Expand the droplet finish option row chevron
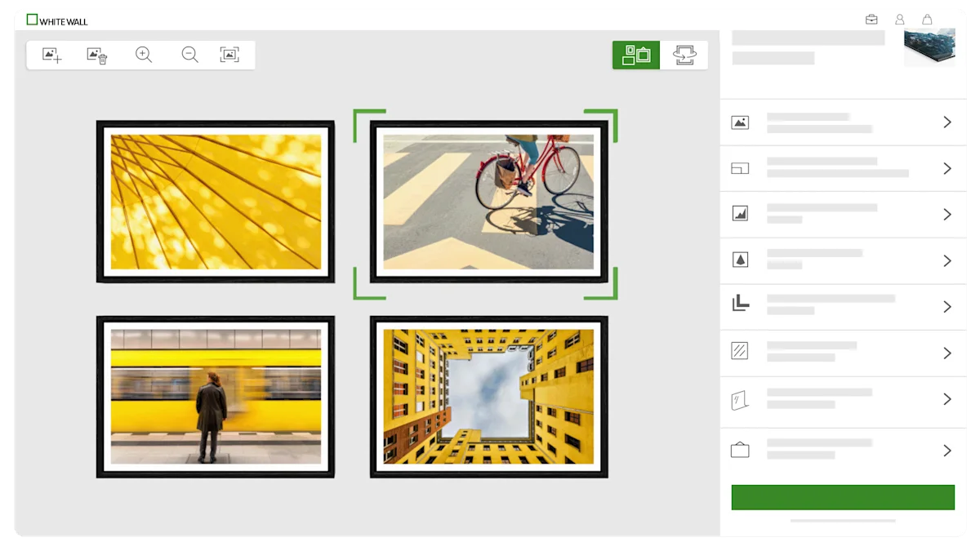Viewport: 980px width, 551px height. [x=947, y=260]
